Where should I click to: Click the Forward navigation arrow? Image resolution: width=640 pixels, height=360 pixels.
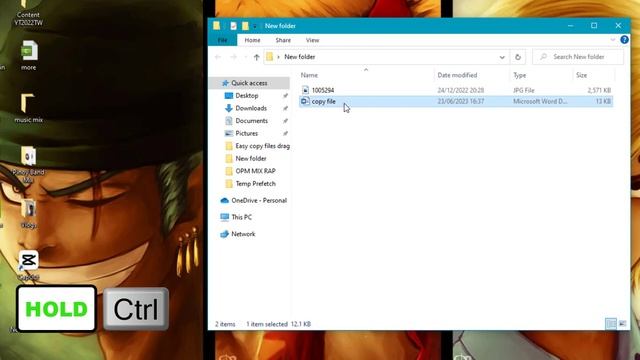click(233, 57)
